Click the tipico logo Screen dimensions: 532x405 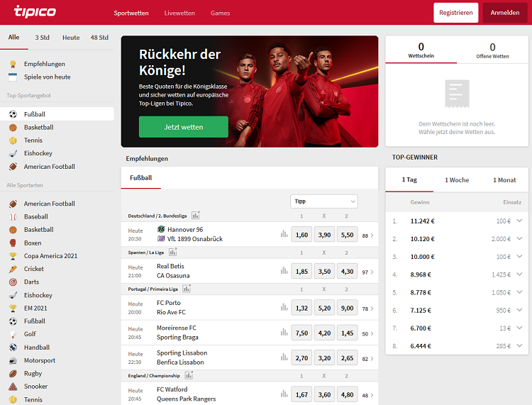(35, 11)
